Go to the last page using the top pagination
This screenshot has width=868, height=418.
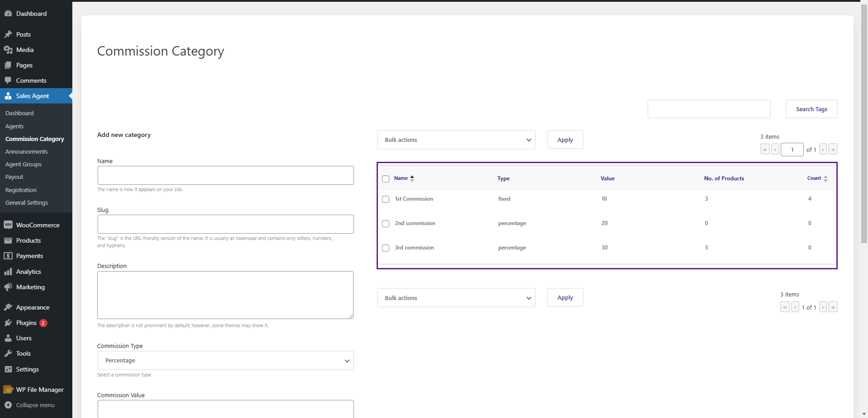[833, 149]
